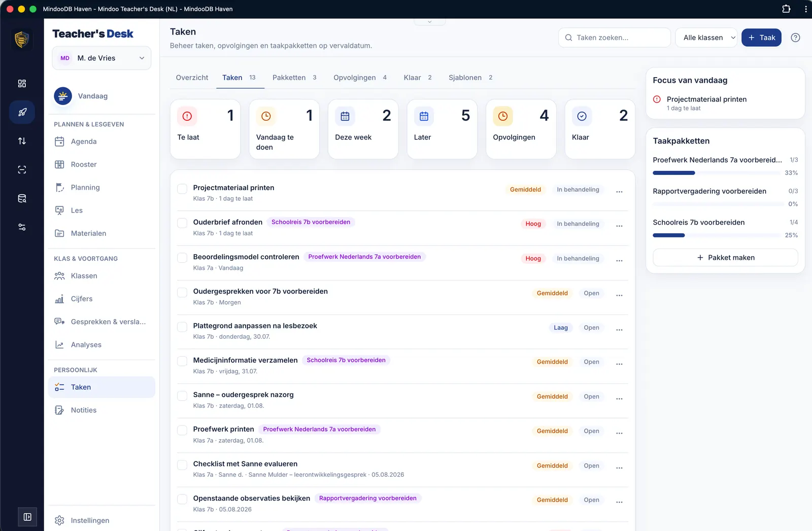Check off Ouderbrief afronden task
This screenshot has height=531, width=812.
(x=182, y=223)
